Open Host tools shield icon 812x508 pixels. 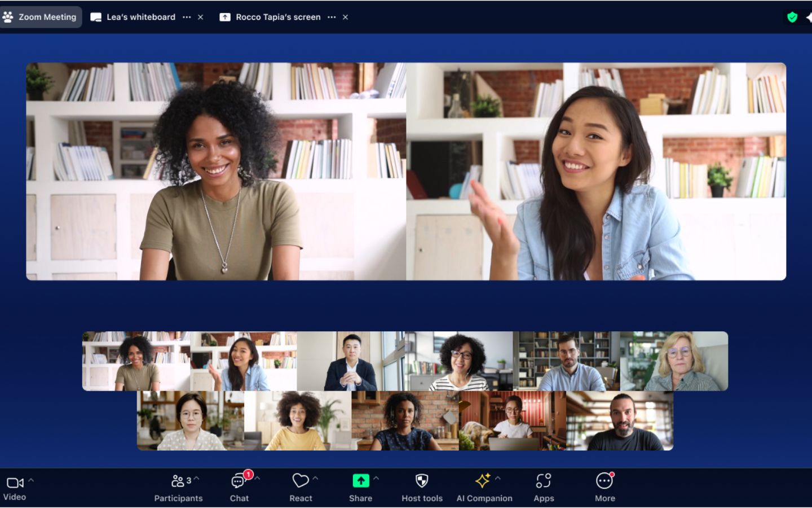pyautogui.click(x=422, y=481)
